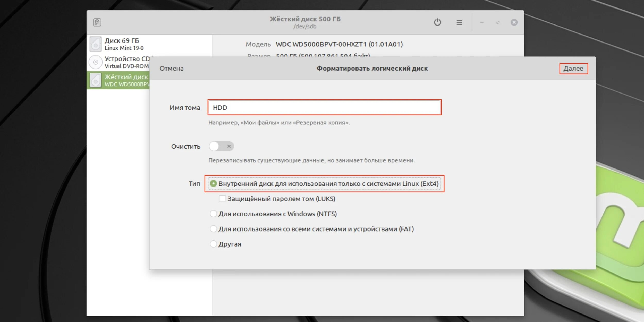
Task: Choose the Другая filesystem type option
Action: (213, 244)
